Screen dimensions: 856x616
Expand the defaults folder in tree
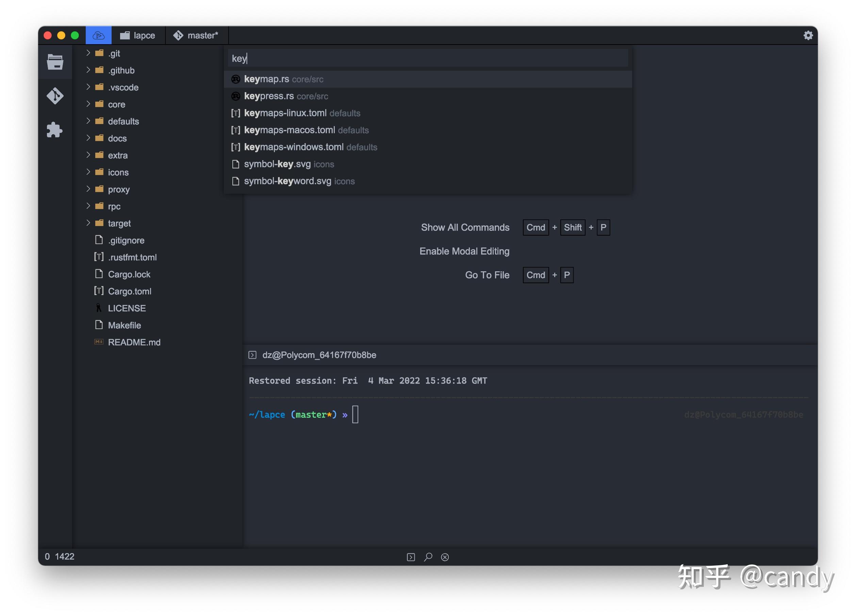click(x=123, y=121)
